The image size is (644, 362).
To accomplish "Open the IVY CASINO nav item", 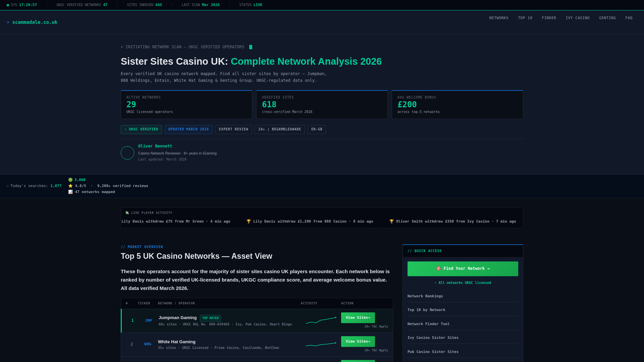I will (x=578, y=18).
